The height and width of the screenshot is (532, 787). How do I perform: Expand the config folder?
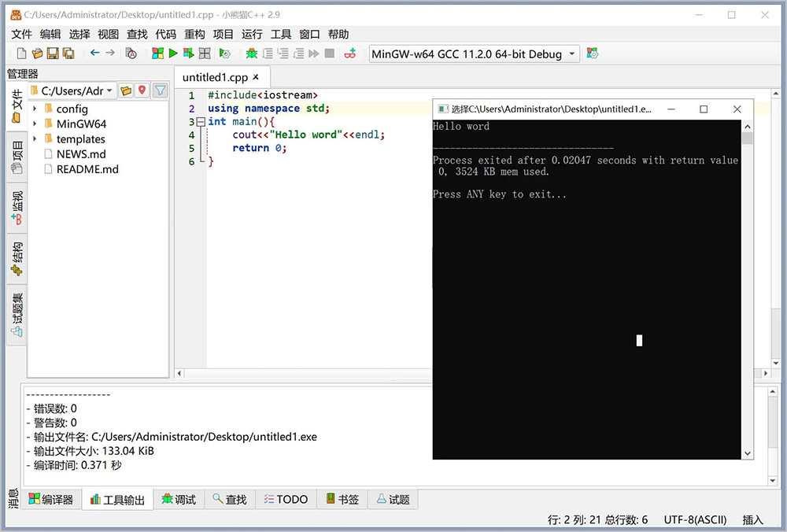coord(35,109)
